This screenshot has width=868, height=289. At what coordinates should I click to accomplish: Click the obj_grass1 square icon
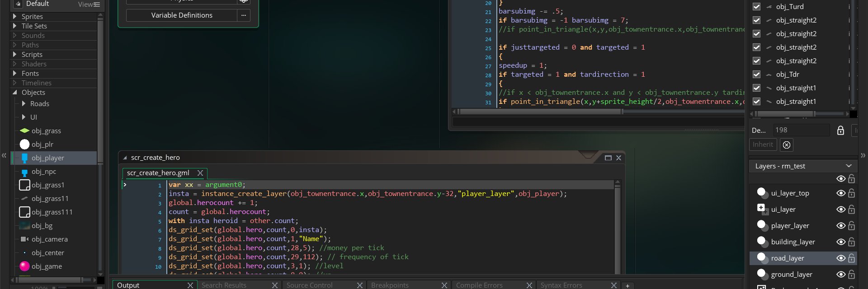pos(24,185)
